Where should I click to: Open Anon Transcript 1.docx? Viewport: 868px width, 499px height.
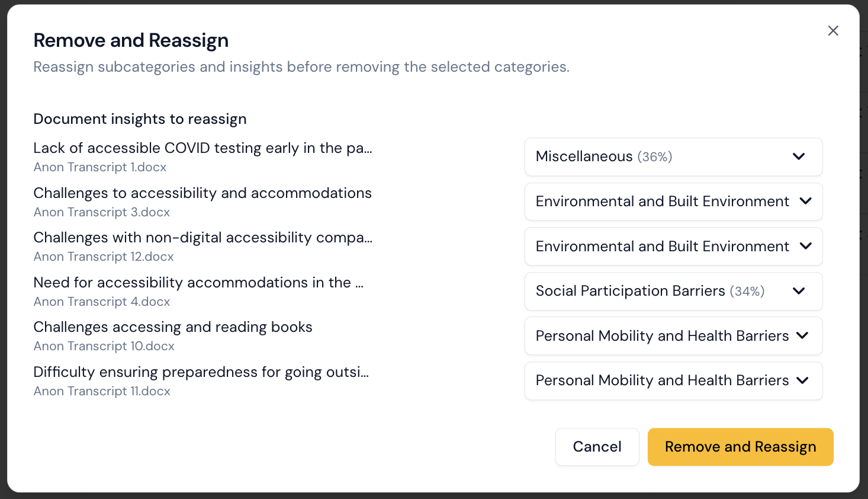pyautogui.click(x=99, y=167)
